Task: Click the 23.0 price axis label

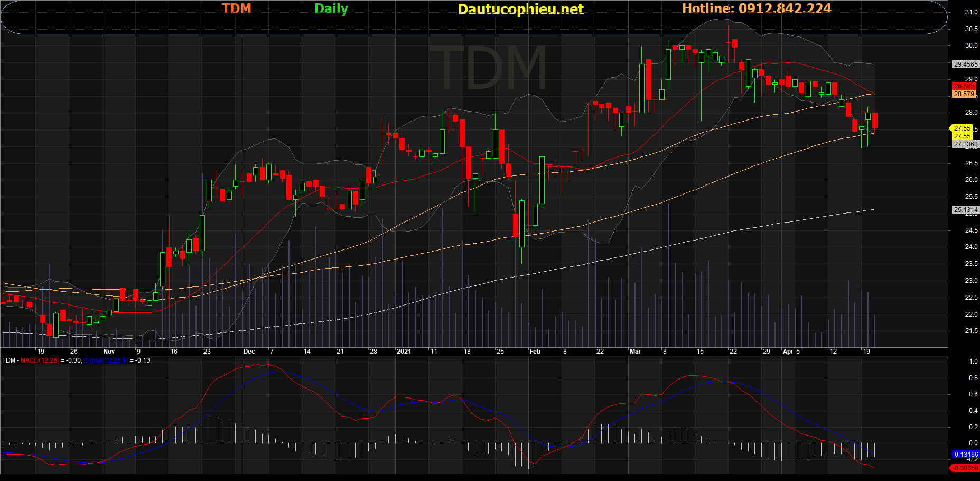Action: 971,281
